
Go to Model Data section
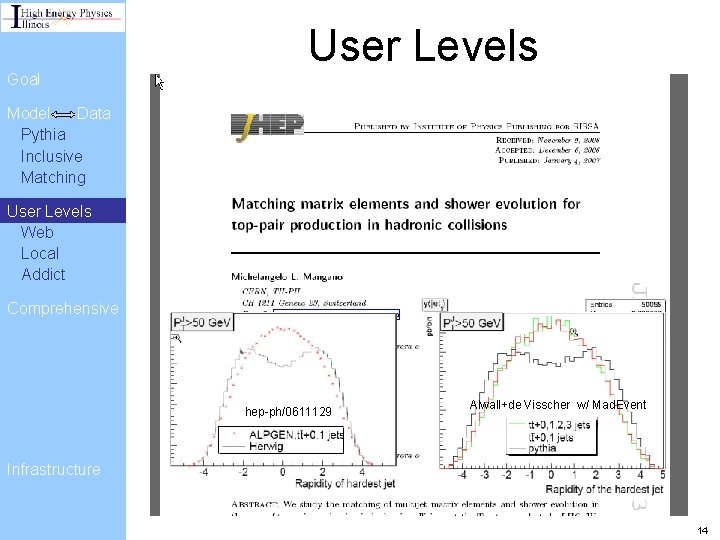click(59, 113)
